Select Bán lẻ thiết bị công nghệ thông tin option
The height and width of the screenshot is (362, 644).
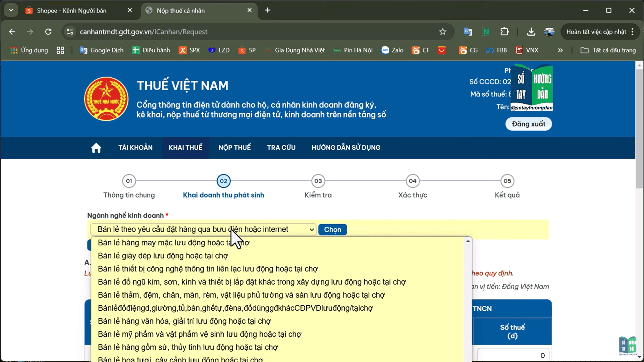pyautogui.click(x=277, y=269)
